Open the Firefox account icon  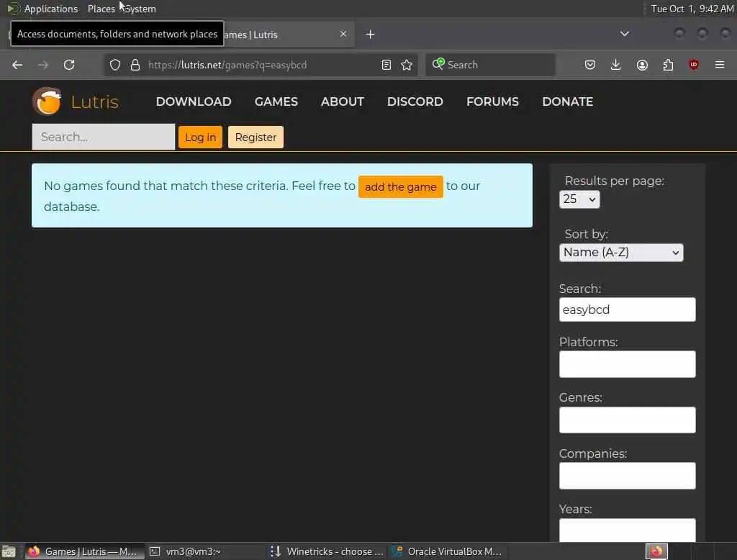point(642,65)
